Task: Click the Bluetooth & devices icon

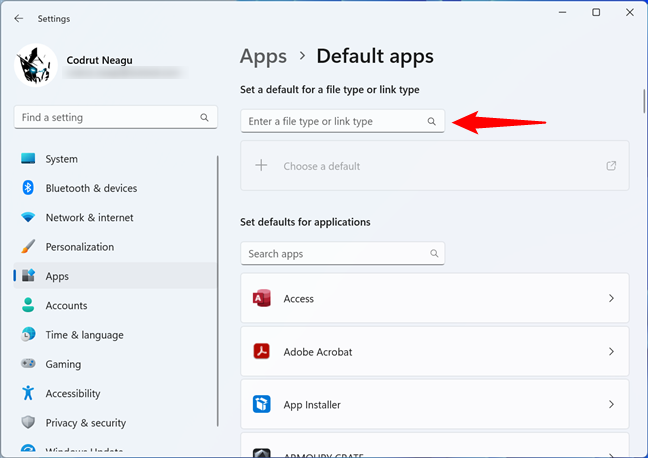Action: tap(28, 188)
